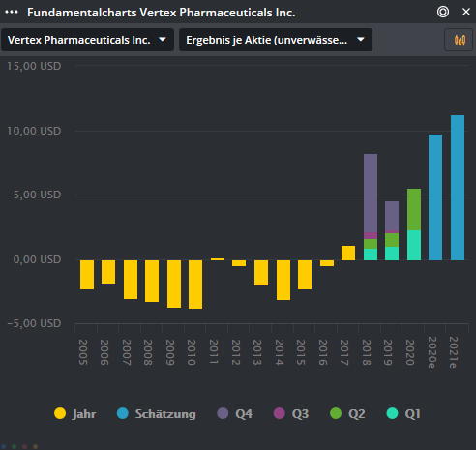
Task: Click the 15,00 USD axis label
Action: tap(34, 66)
